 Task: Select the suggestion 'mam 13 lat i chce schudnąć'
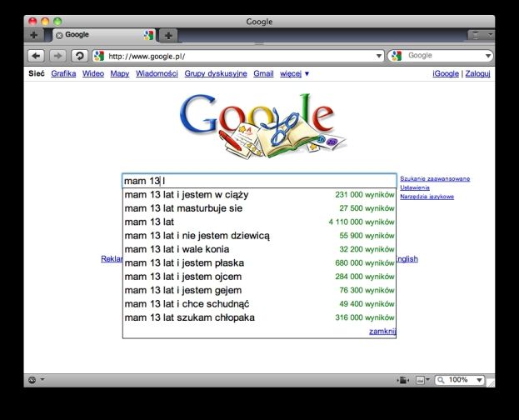(x=259, y=303)
